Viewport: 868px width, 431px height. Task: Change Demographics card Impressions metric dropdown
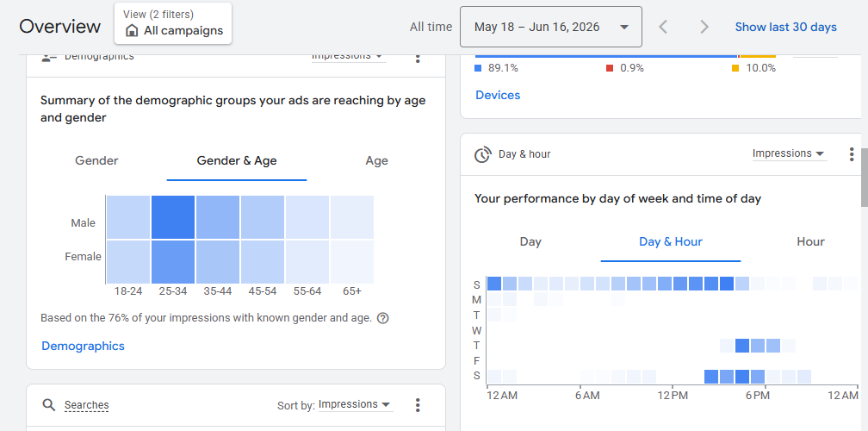(348, 56)
